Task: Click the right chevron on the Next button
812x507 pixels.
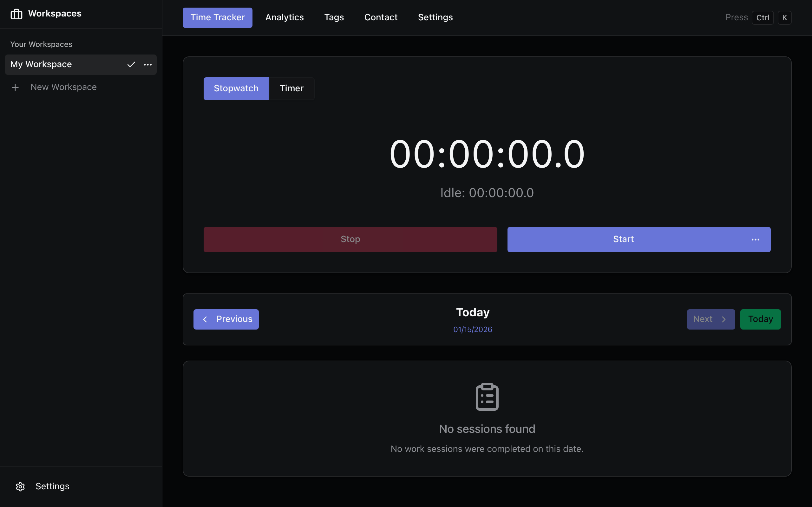Action: click(x=724, y=319)
